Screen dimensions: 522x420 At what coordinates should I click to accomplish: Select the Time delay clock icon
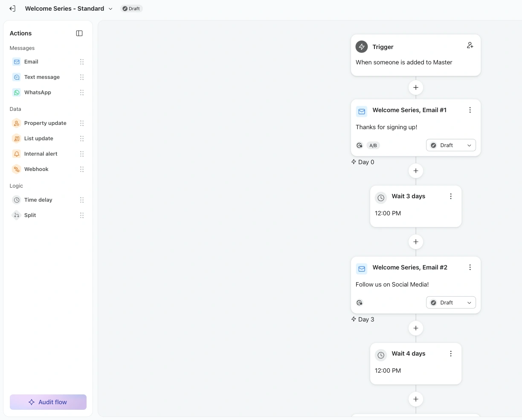coord(17,200)
